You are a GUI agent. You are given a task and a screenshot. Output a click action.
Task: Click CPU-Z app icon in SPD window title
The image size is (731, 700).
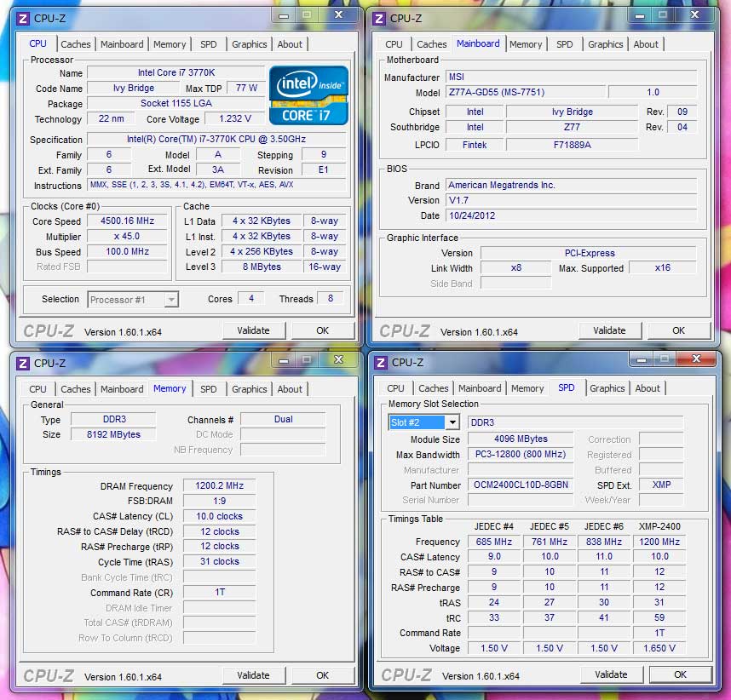[381, 363]
